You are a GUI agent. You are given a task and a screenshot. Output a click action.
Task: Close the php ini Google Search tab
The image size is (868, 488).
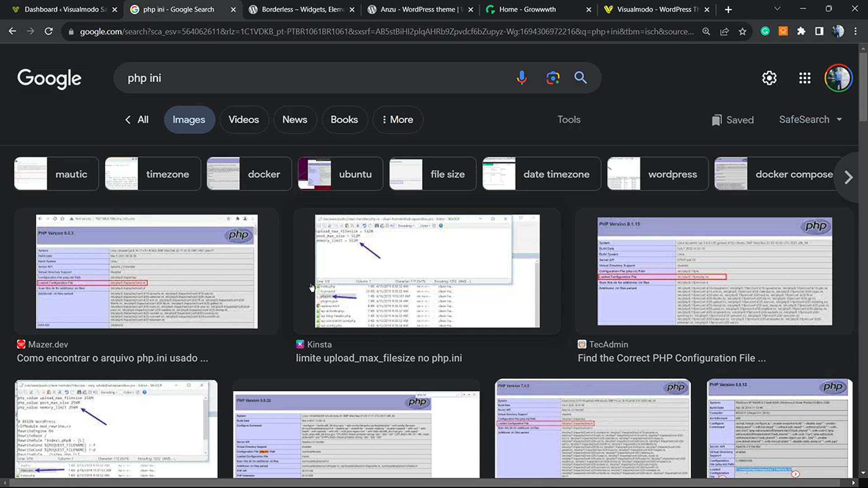pyautogui.click(x=233, y=9)
